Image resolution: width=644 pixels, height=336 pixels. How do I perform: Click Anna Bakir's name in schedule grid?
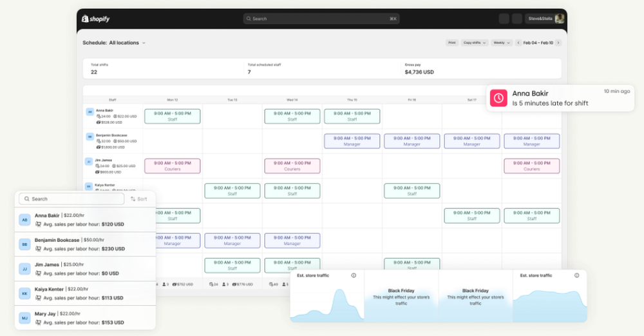(105, 111)
